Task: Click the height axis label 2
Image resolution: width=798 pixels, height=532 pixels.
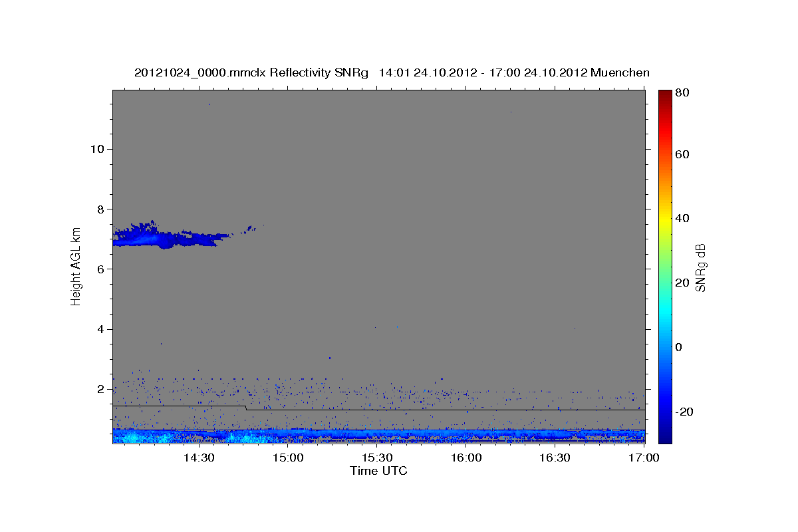Action: coord(99,389)
